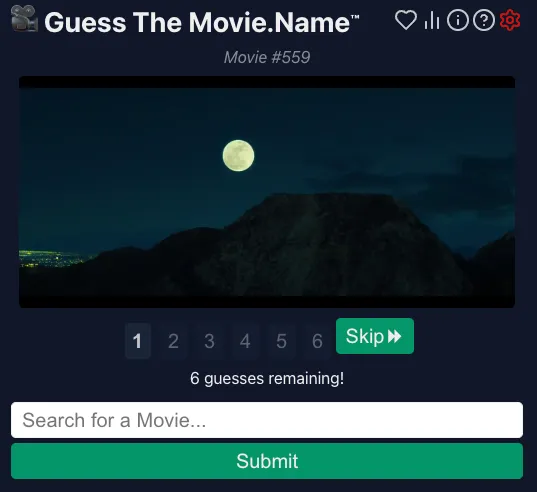
Task: Show statistics via bar chart icon
Action: coord(432,20)
